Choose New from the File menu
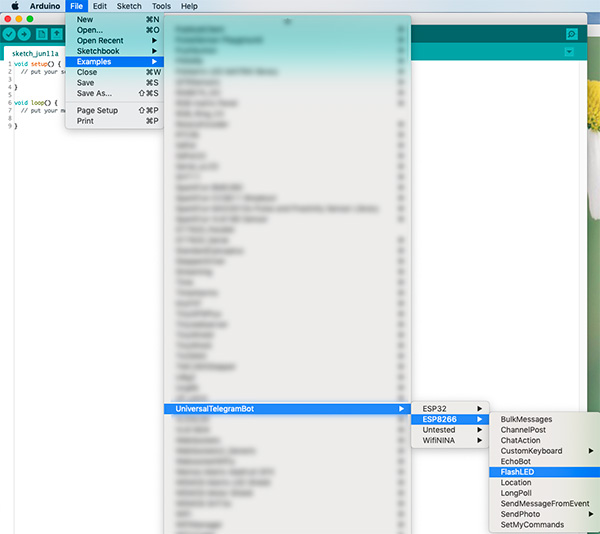 114,20
